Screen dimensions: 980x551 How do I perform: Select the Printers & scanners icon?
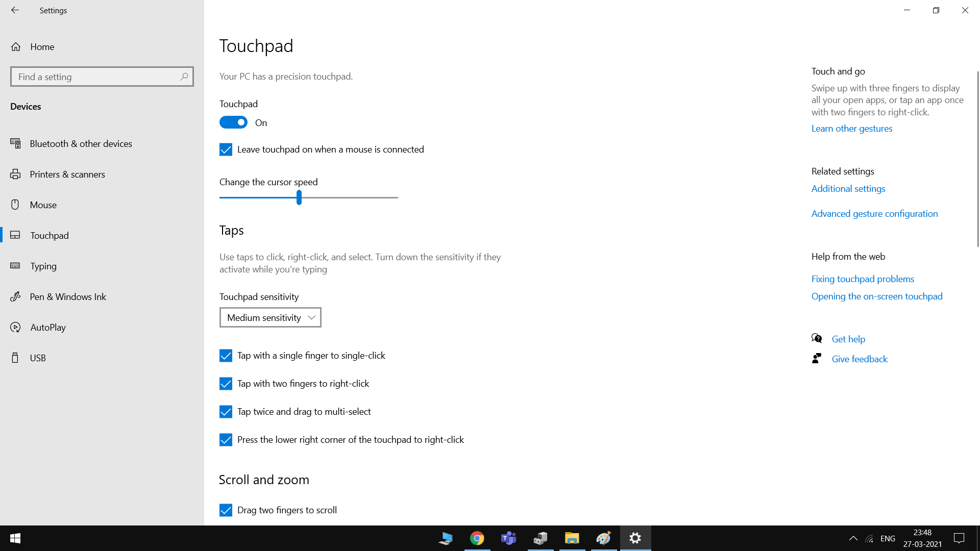15,174
